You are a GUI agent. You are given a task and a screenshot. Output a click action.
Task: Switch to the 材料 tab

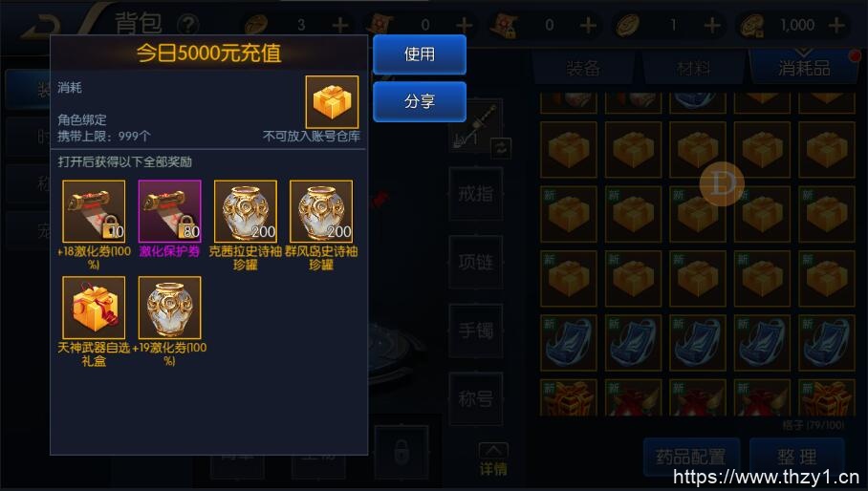[694, 69]
